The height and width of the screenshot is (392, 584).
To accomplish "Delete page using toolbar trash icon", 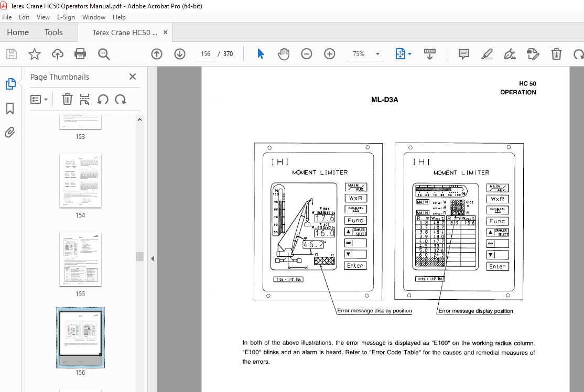I will coord(556,54).
